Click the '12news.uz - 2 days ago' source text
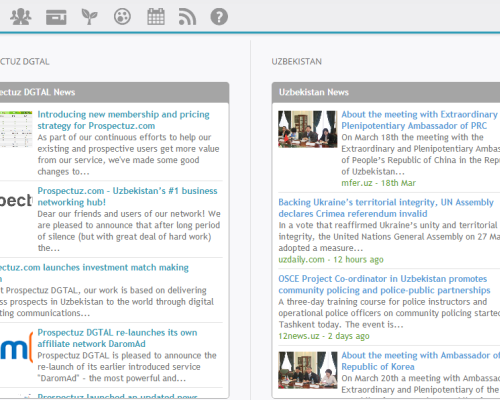This screenshot has height=400, width=500. [324, 336]
